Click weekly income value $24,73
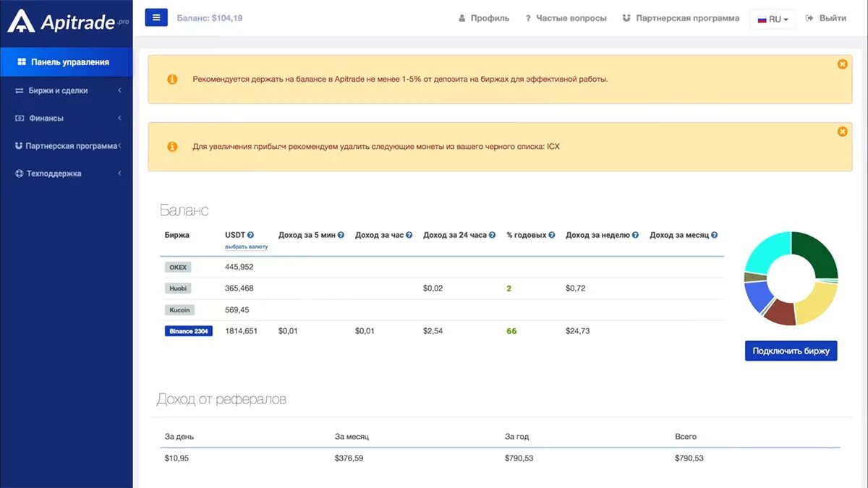This screenshot has height=488, width=868. pyautogui.click(x=578, y=331)
